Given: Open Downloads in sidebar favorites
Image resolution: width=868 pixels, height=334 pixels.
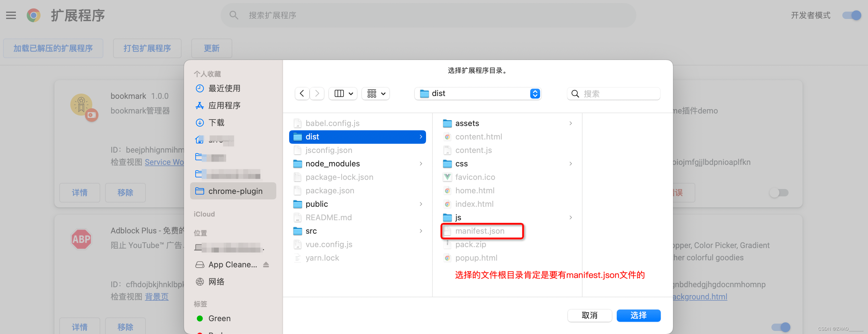Looking at the screenshot, I should point(216,122).
